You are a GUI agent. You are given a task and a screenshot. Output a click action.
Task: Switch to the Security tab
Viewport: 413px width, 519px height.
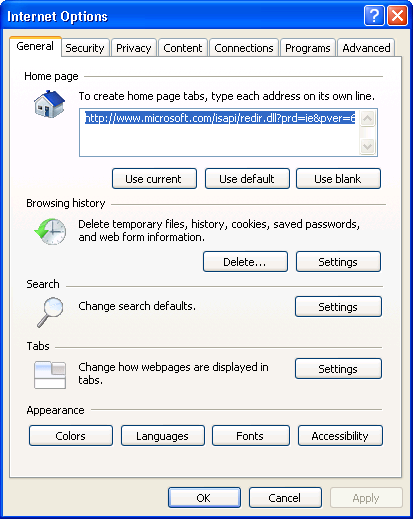85,48
